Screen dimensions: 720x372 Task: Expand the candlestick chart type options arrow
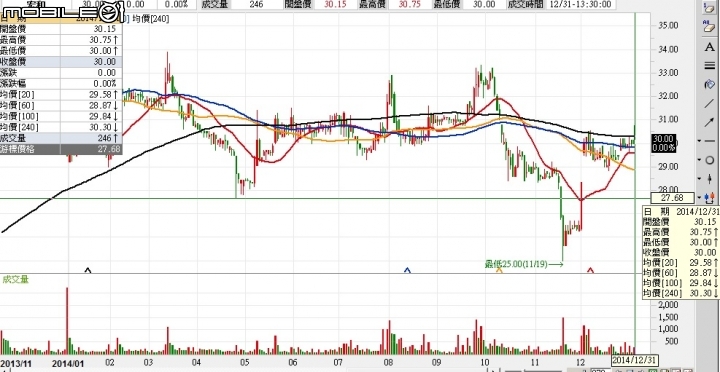click(x=699, y=197)
